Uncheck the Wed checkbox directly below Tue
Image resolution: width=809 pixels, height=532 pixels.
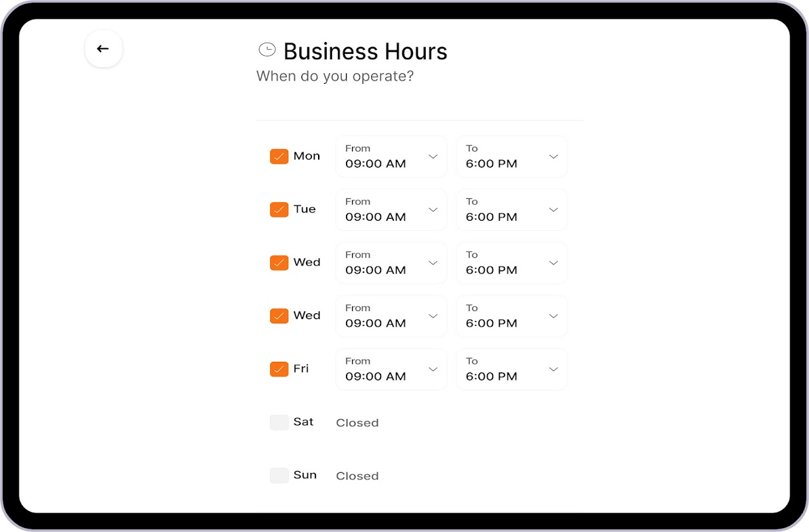(279, 263)
